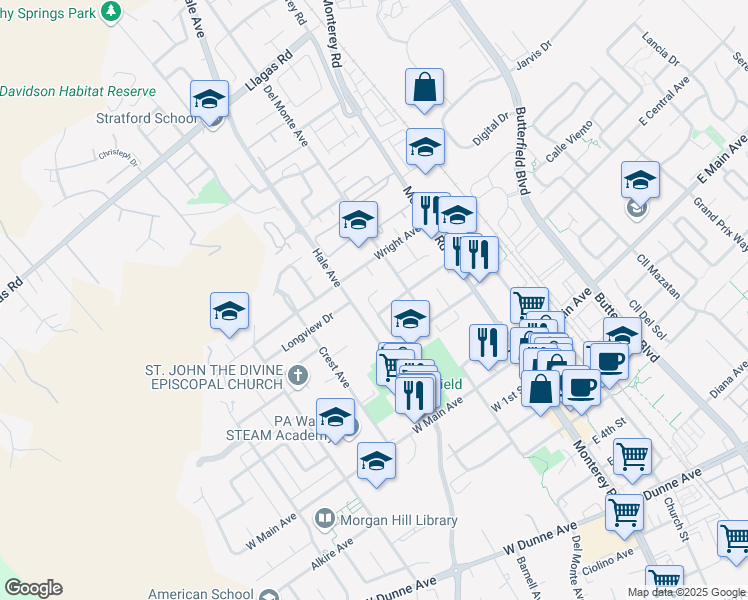Open the Springs Park tree icon
Viewport: 748px width, 600px height.
111,10
